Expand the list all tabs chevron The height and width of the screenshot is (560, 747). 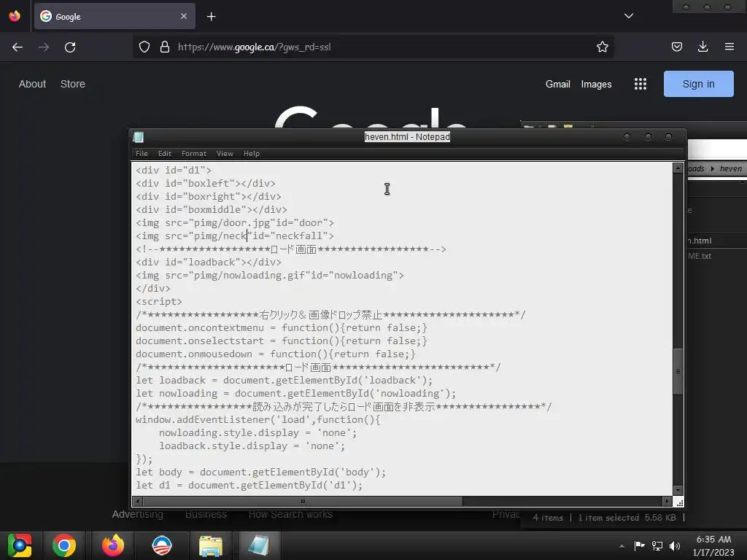[x=629, y=16]
